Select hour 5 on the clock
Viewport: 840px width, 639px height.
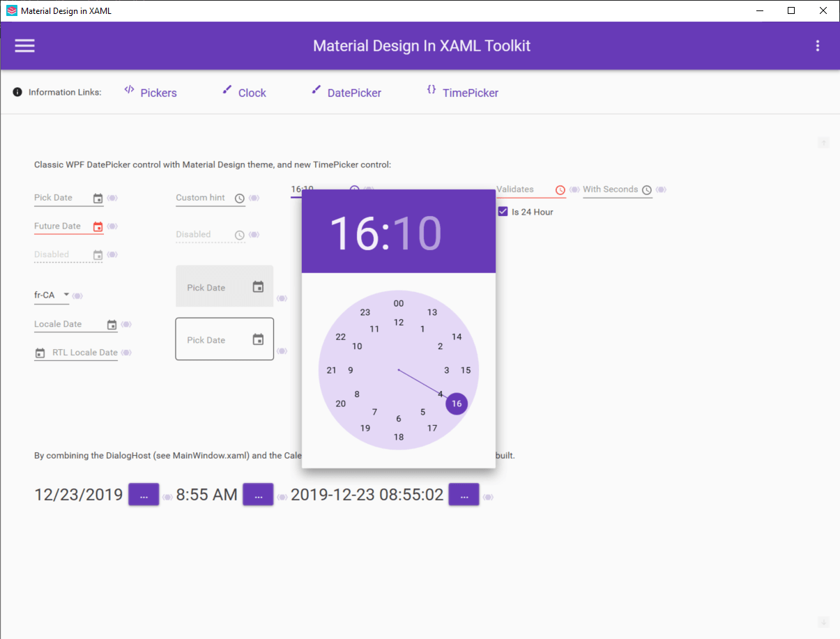point(422,412)
